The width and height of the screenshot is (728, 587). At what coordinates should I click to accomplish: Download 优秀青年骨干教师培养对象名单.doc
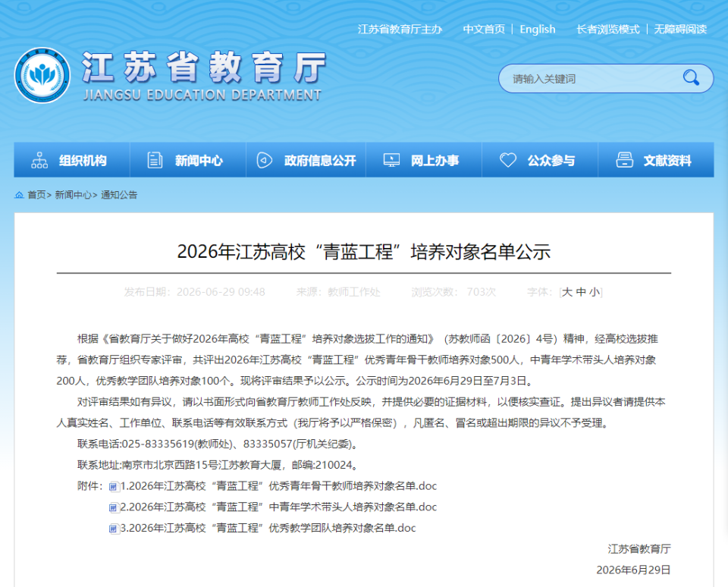click(278, 486)
